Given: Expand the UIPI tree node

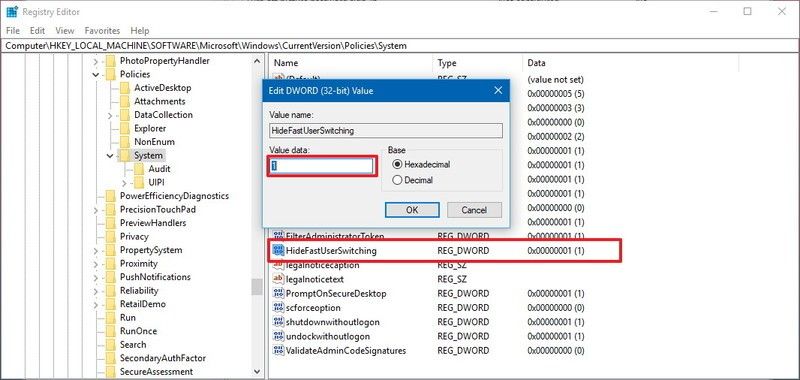Looking at the screenshot, I should point(124,183).
